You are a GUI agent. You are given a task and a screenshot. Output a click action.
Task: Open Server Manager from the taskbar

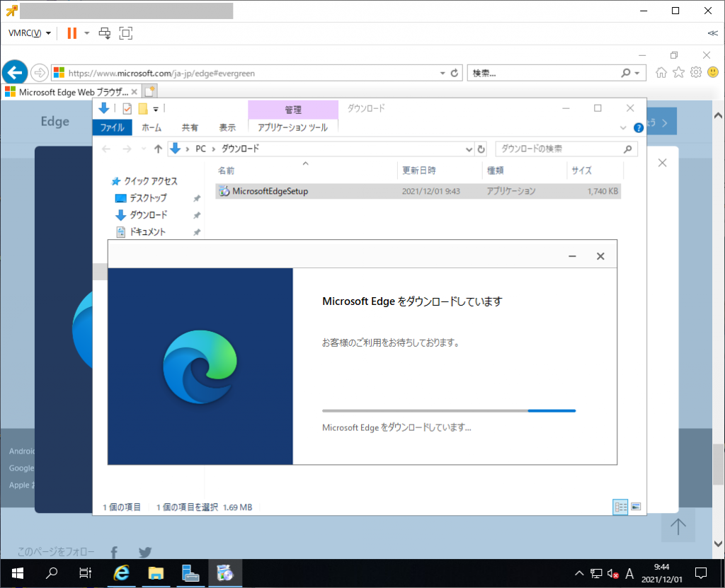[190, 574]
